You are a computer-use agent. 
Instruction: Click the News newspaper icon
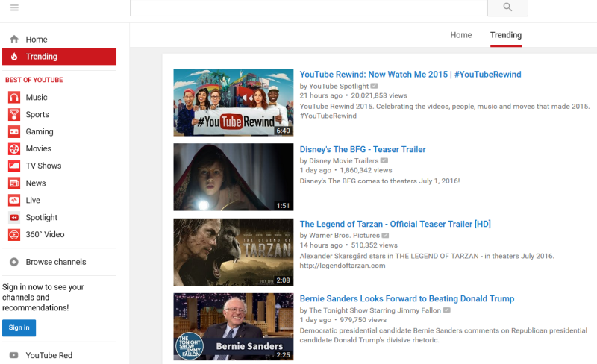(14, 183)
